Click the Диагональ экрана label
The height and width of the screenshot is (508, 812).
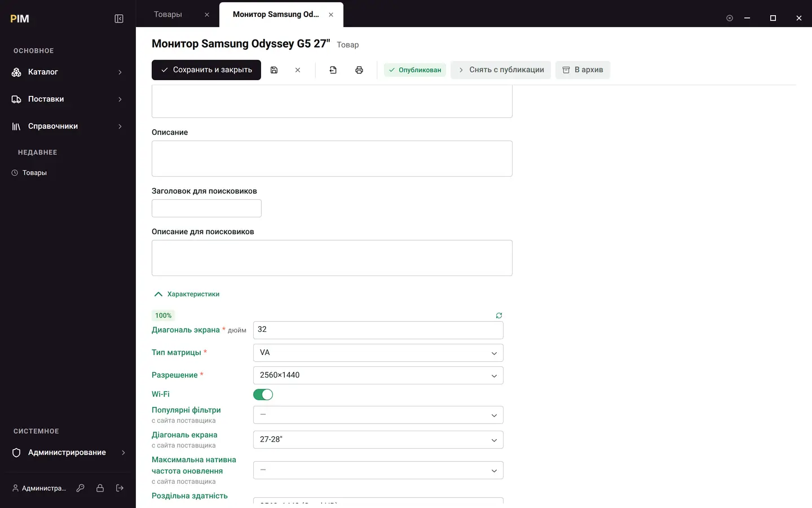pos(186,330)
